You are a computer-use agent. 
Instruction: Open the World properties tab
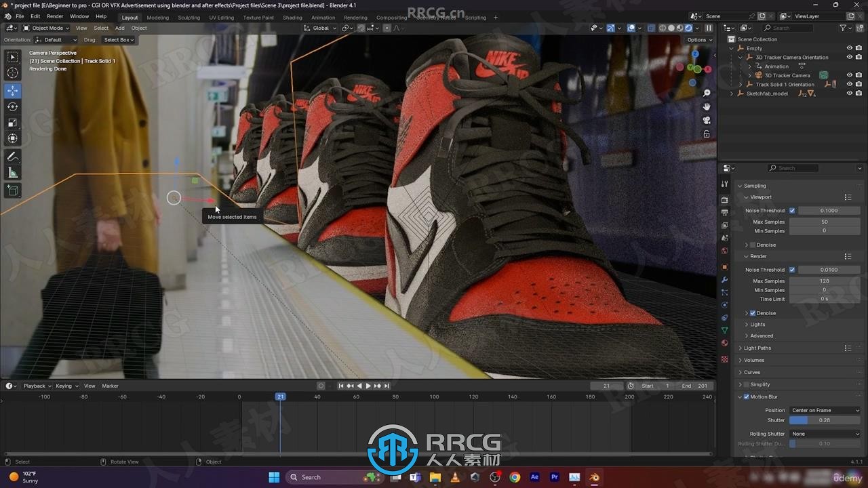tap(724, 251)
